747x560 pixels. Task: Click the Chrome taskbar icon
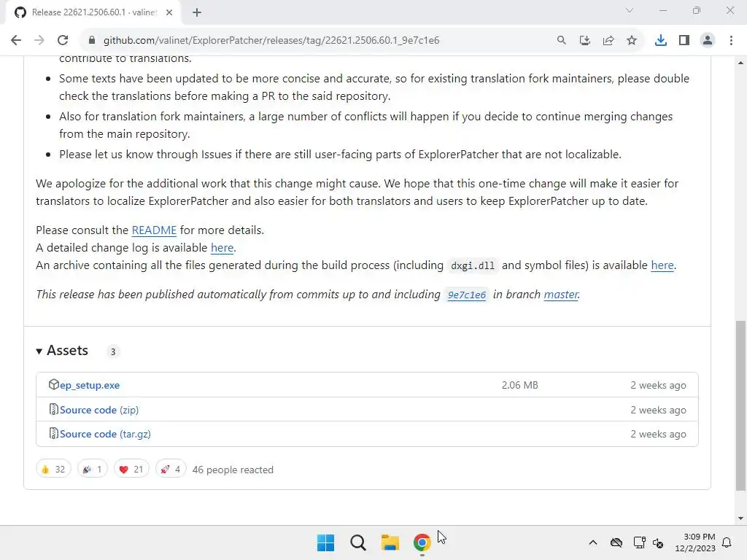422,542
